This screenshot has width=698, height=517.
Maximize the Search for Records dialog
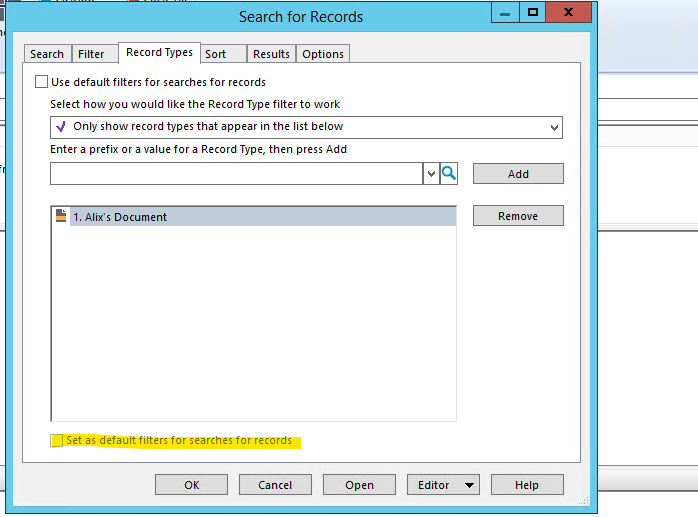[x=532, y=12]
